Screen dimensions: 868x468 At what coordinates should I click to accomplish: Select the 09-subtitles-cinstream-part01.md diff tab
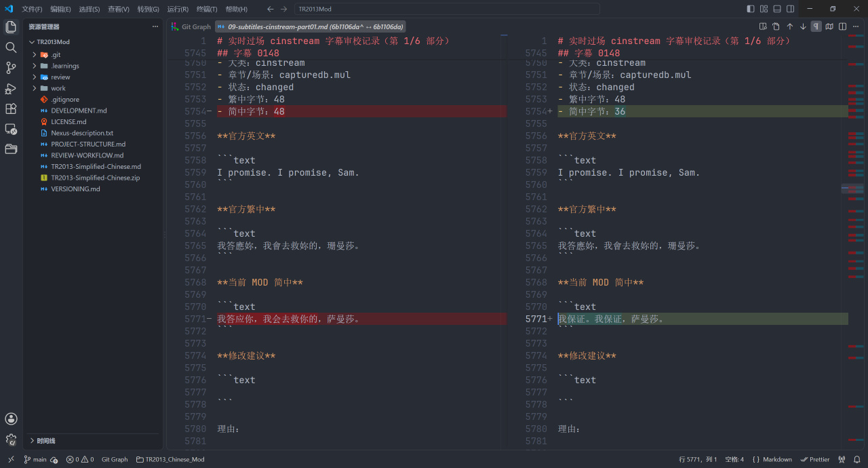point(311,26)
